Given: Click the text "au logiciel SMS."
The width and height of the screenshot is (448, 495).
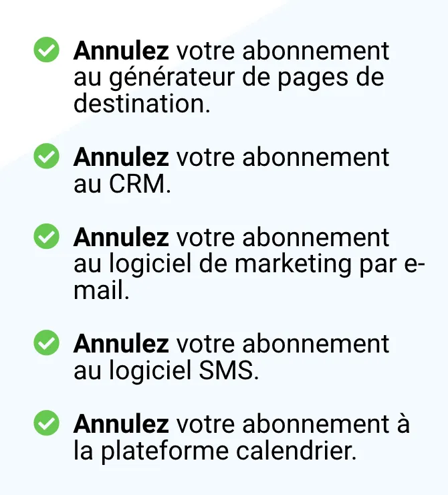Looking at the screenshot, I should (166, 371).
